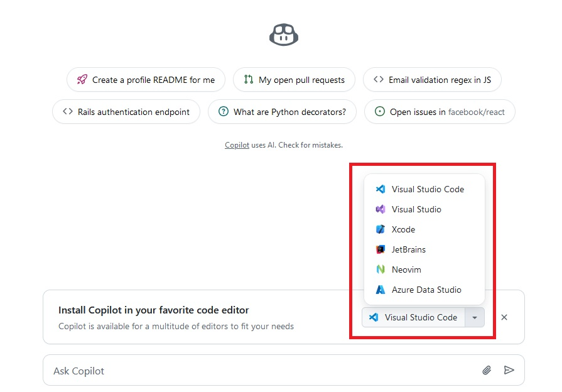Click the Copilot logo icon at top
Viewport: 562px width, 392px height.
pyautogui.click(x=283, y=34)
